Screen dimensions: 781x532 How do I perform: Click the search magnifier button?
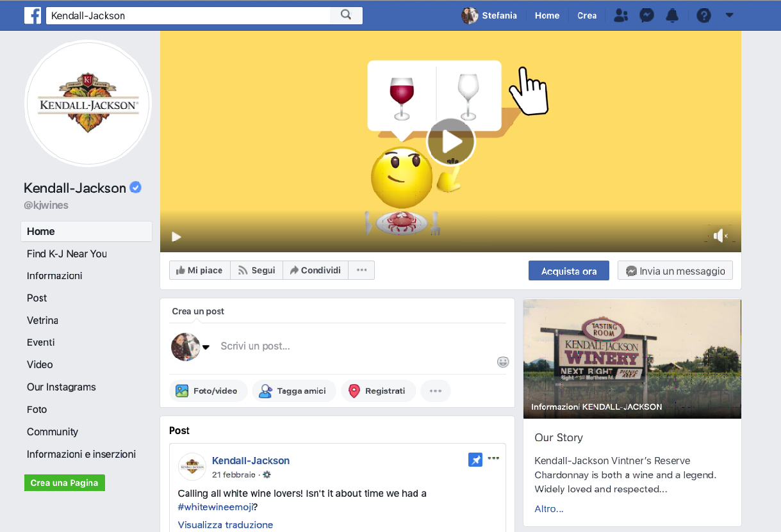coord(346,15)
